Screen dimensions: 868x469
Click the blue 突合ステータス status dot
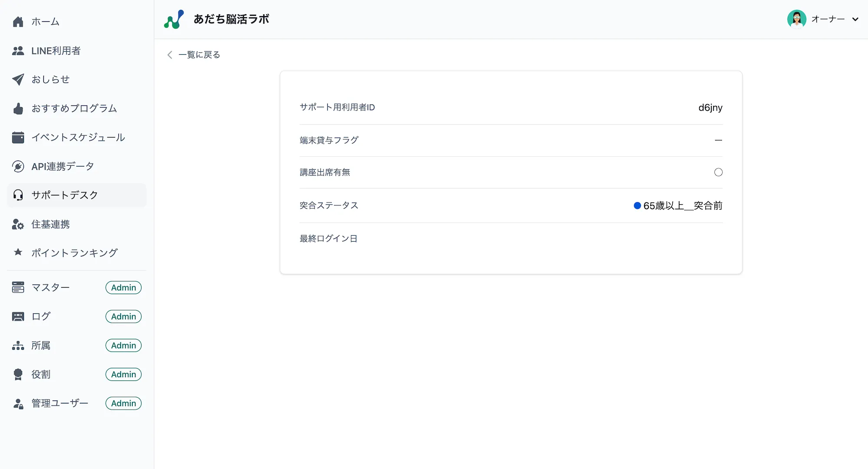point(637,205)
